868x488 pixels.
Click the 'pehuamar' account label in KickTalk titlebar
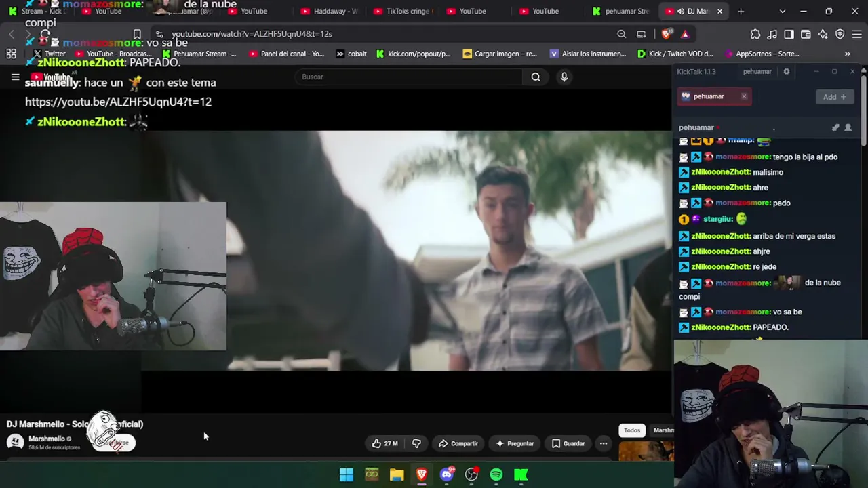pyautogui.click(x=757, y=71)
